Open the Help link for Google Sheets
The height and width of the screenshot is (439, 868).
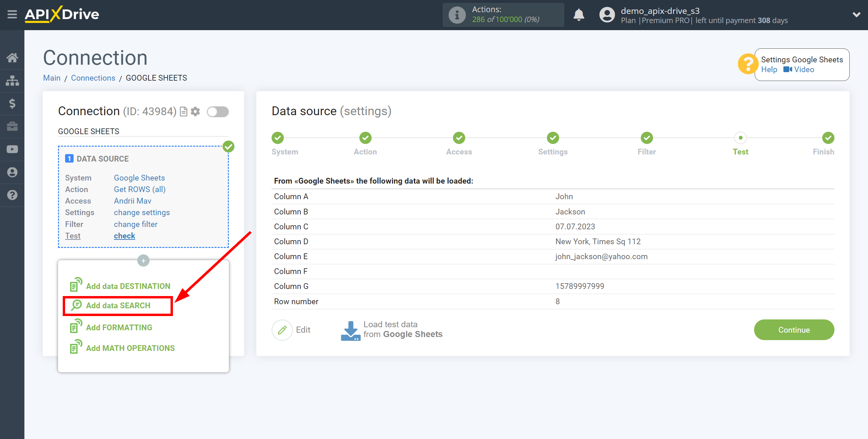(769, 69)
